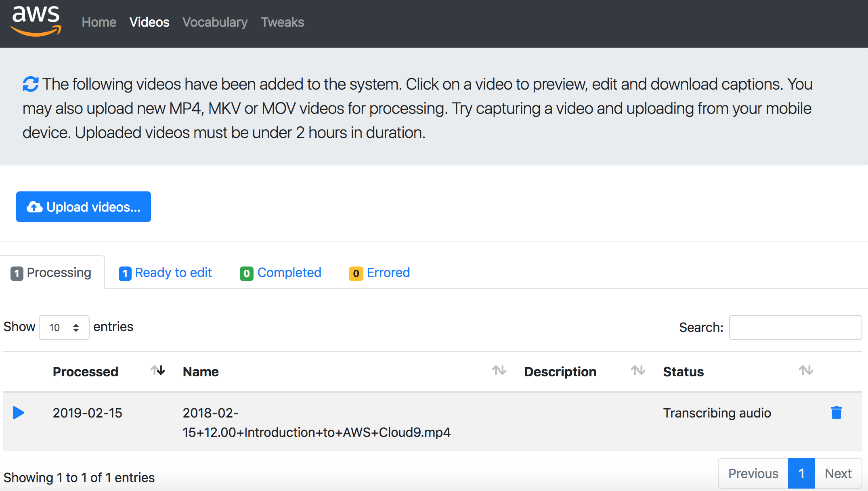Screen dimensions: 868x491
Task: Sort by Description column arrows
Action: (638, 370)
